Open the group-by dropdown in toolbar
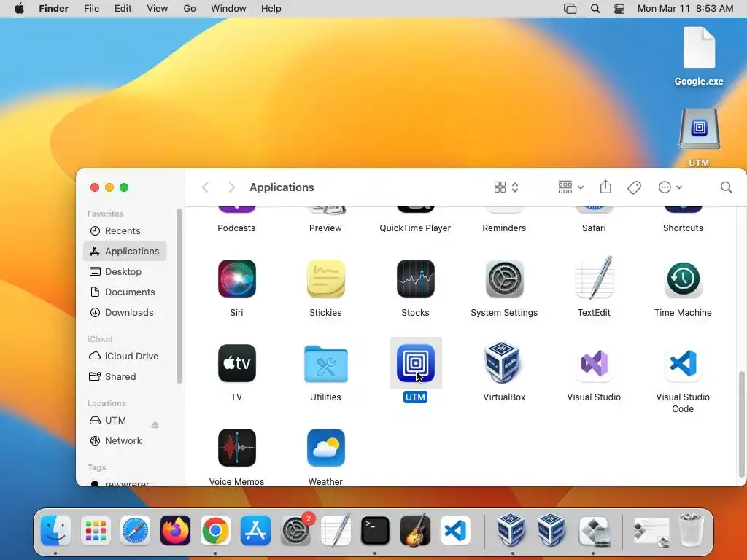This screenshot has width=747, height=560. (570, 187)
